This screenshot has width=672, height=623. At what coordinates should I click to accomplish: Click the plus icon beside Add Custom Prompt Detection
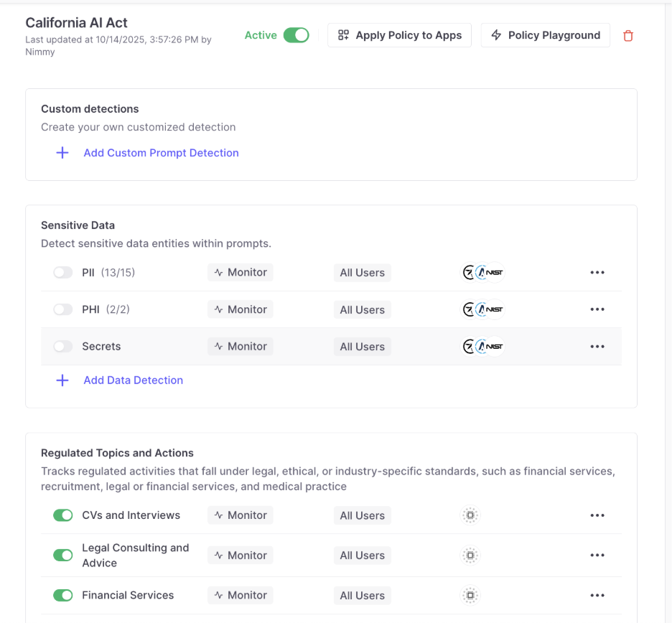coord(62,153)
